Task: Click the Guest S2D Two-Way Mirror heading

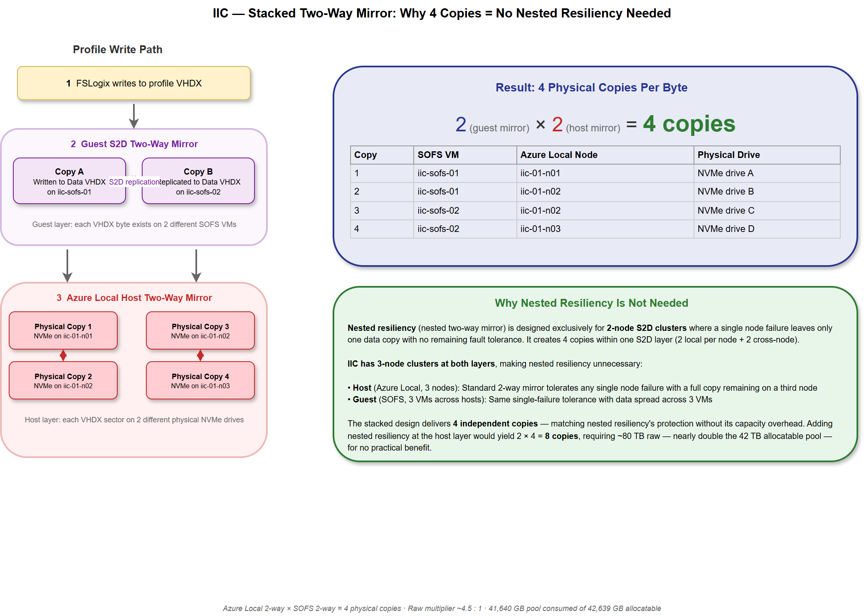Action: click(x=134, y=144)
